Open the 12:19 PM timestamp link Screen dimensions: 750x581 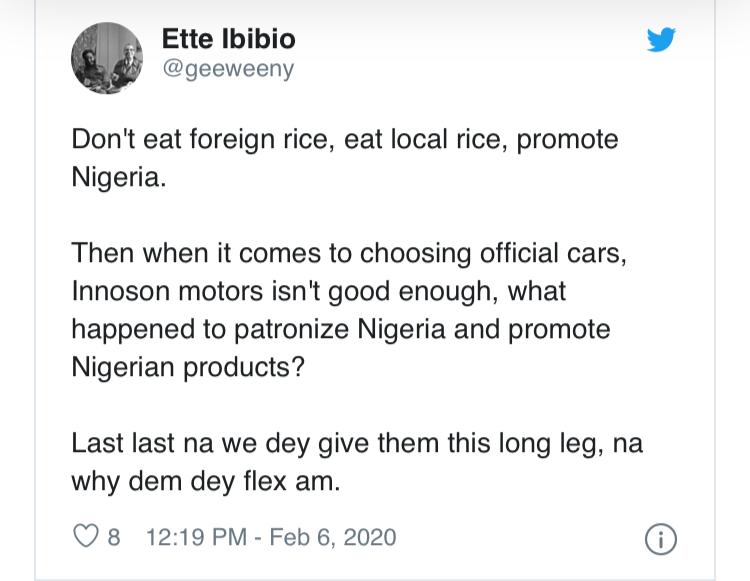(x=196, y=537)
